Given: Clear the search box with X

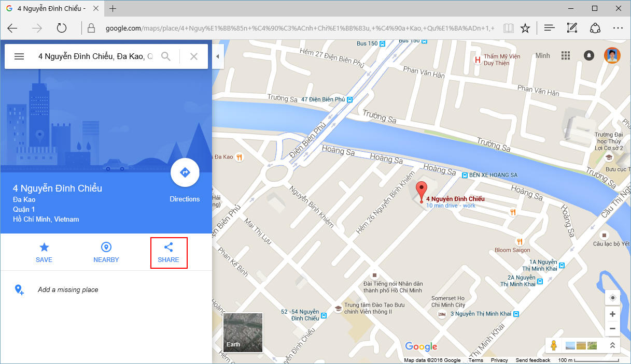Looking at the screenshot, I should point(194,56).
